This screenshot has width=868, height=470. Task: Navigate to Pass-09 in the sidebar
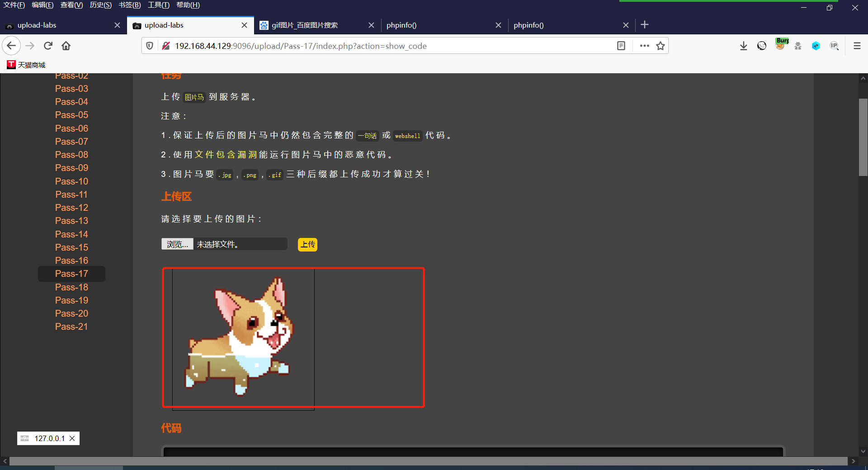tap(71, 168)
